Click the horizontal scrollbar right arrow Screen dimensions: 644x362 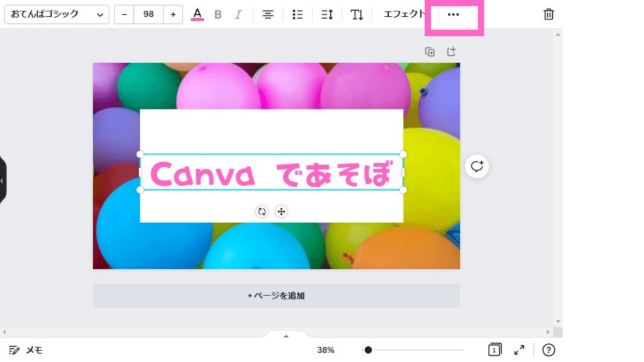click(x=548, y=332)
